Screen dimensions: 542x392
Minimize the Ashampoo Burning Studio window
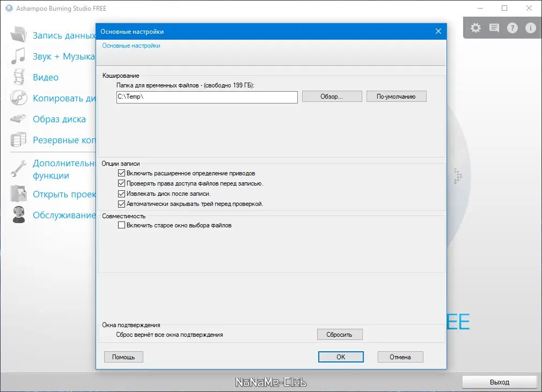point(480,8)
